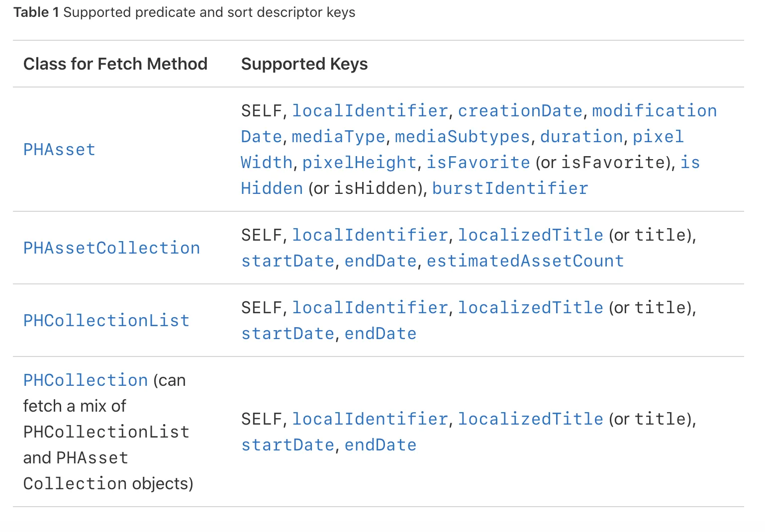Open the mediaSubtypes key link
The width and height of the screenshot is (765, 532).
coord(462,137)
